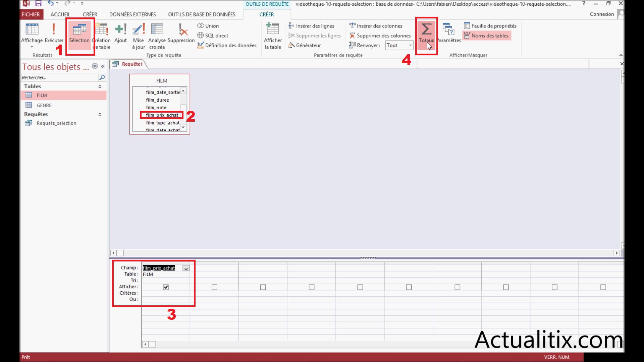Collapse the ribbon with the arrow

coord(621,55)
